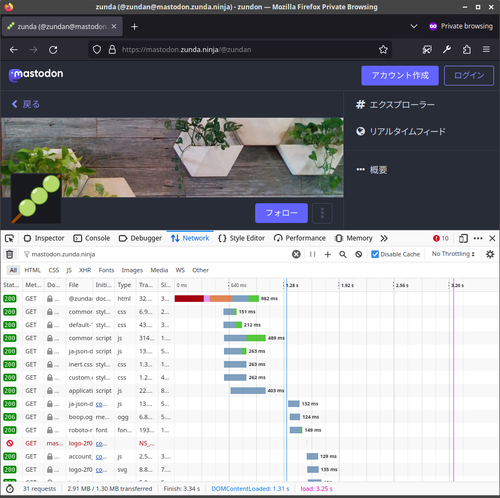Click the フォロー follow button

point(281,213)
